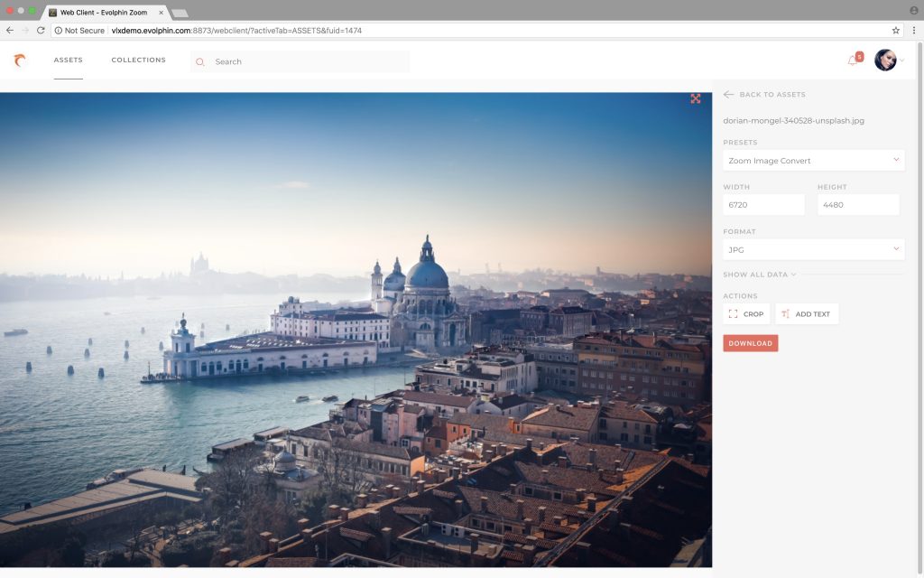
Task: Open the Add Text tool
Action: click(807, 313)
